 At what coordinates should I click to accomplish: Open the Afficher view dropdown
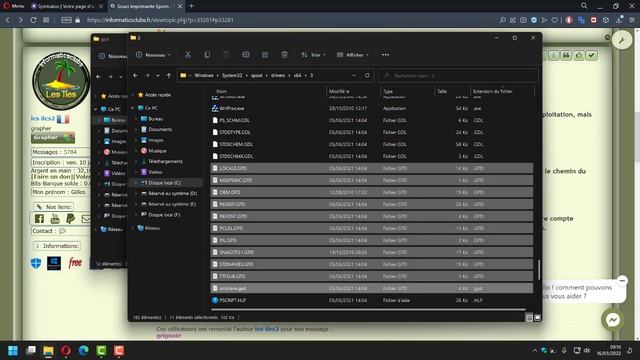tap(353, 55)
